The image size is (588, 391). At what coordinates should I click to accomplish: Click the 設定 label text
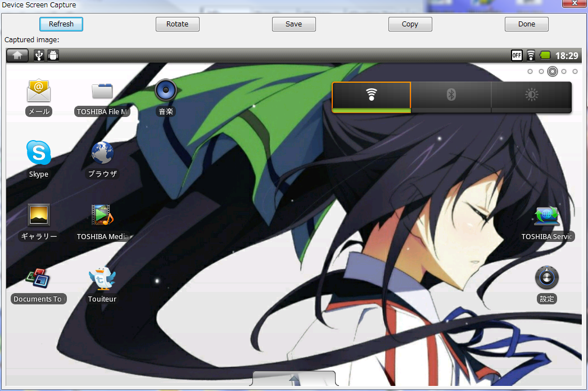[547, 299]
